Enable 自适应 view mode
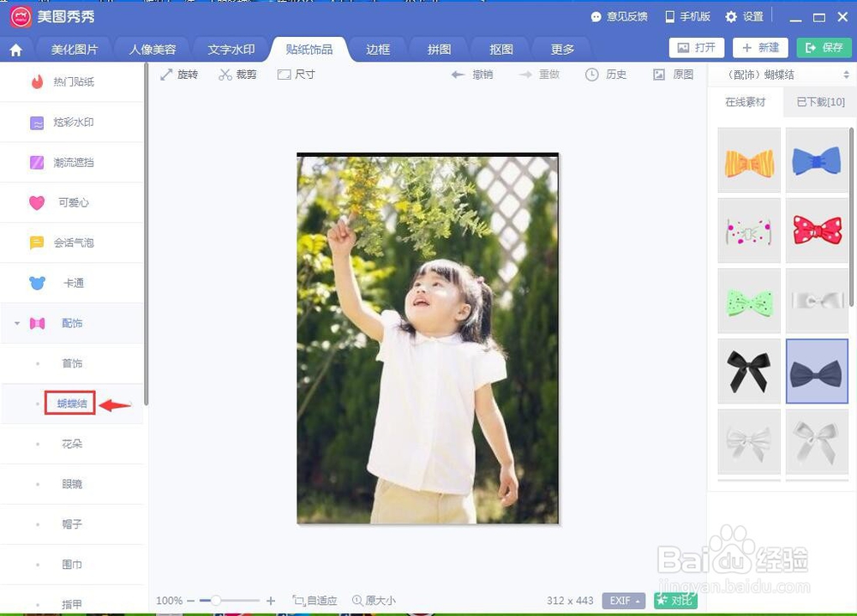Viewport: 857px width, 616px height. (315, 601)
